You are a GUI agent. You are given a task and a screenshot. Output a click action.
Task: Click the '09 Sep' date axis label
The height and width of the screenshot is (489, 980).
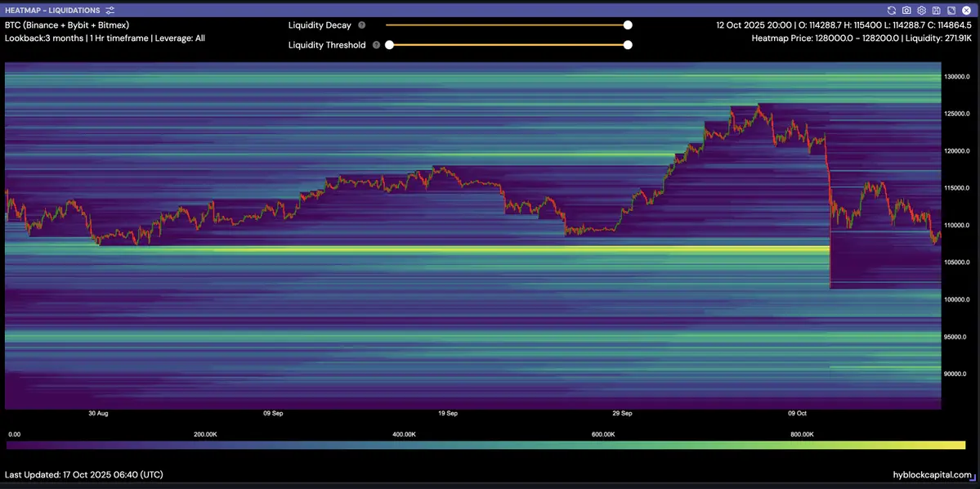click(273, 413)
